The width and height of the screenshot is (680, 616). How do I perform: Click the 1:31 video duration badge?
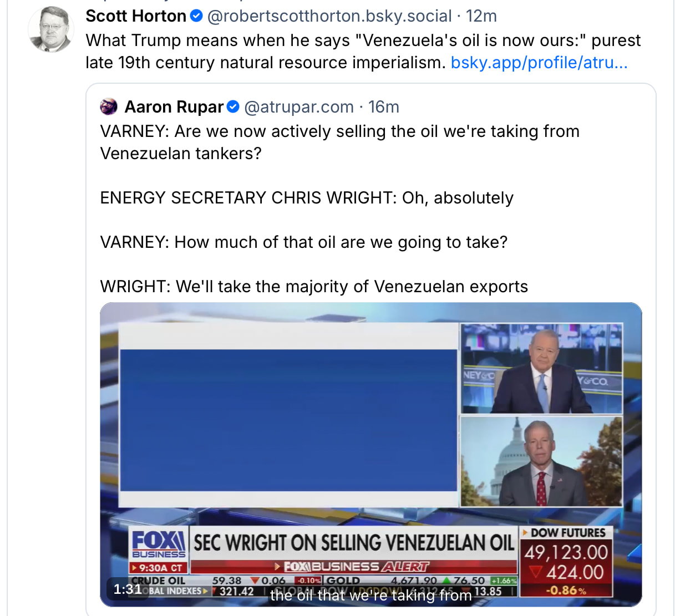128,589
